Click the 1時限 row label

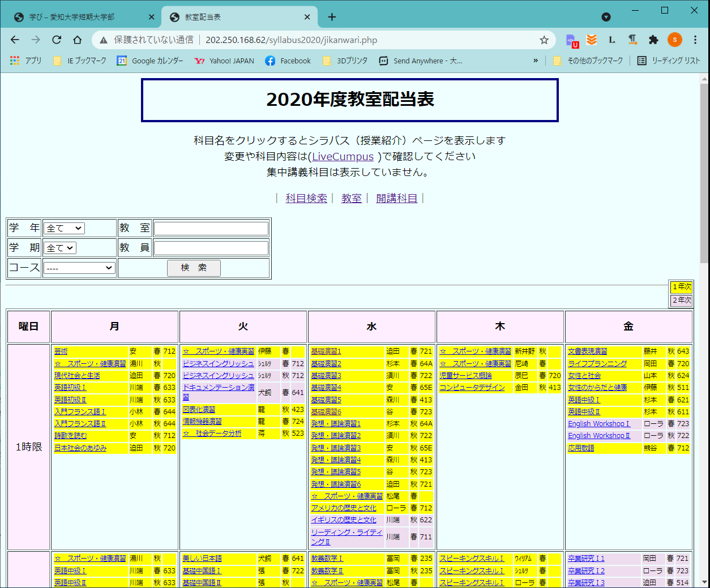pos(29,447)
